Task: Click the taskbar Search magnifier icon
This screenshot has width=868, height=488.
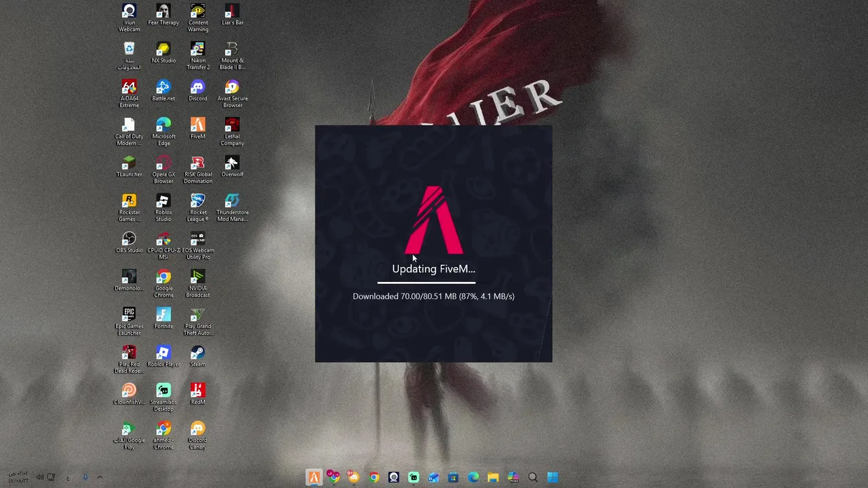Action: click(x=533, y=477)
